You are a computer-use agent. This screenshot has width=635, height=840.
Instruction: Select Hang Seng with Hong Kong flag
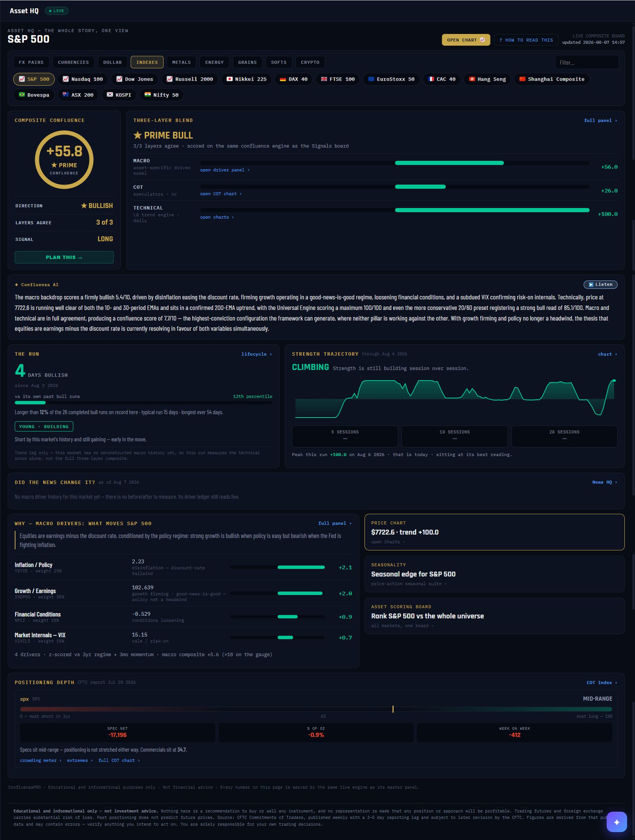487,79
